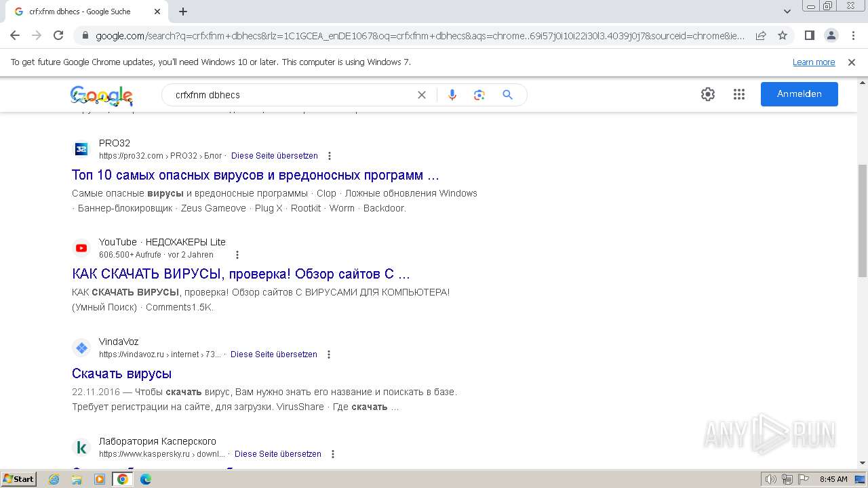Click the Kaspersky site favicon
868x488 pixels.
point(81,447)
